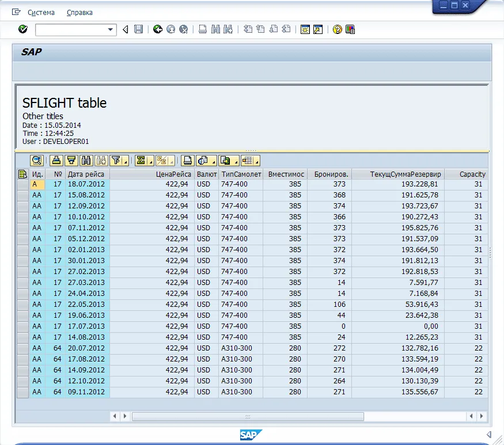This screenshot has width=504, height=445.
Task: Sort ascending using the ALV toolbar icon
Action: click(56, 161)
